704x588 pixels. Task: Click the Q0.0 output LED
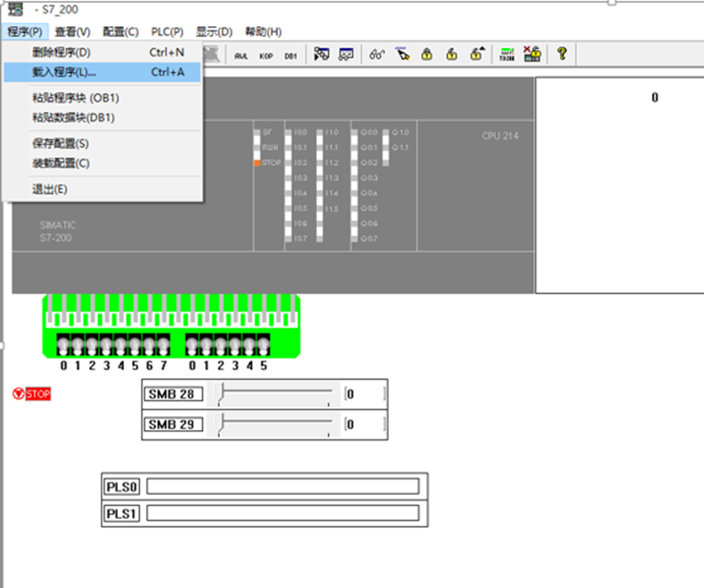[x=354, y=133]
